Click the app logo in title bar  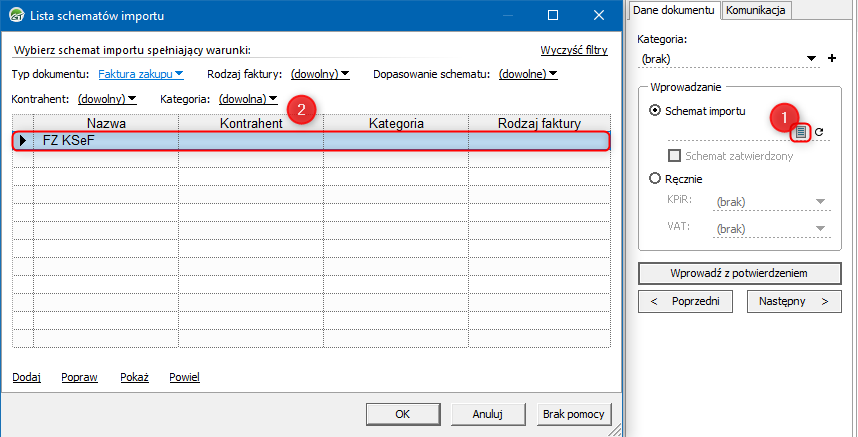[x=17, y=15]
